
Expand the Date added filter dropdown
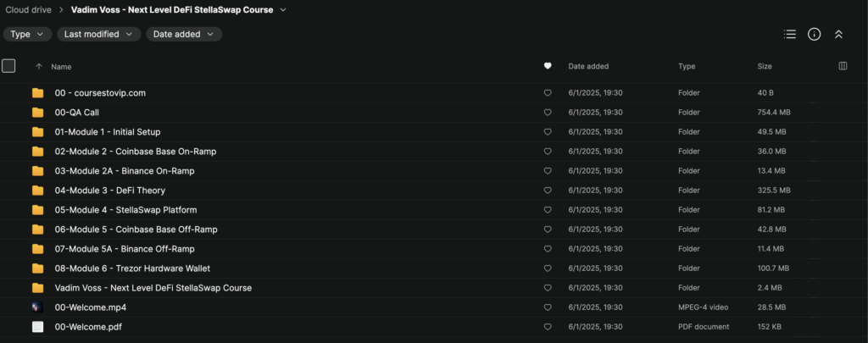(x=183, y=35)
